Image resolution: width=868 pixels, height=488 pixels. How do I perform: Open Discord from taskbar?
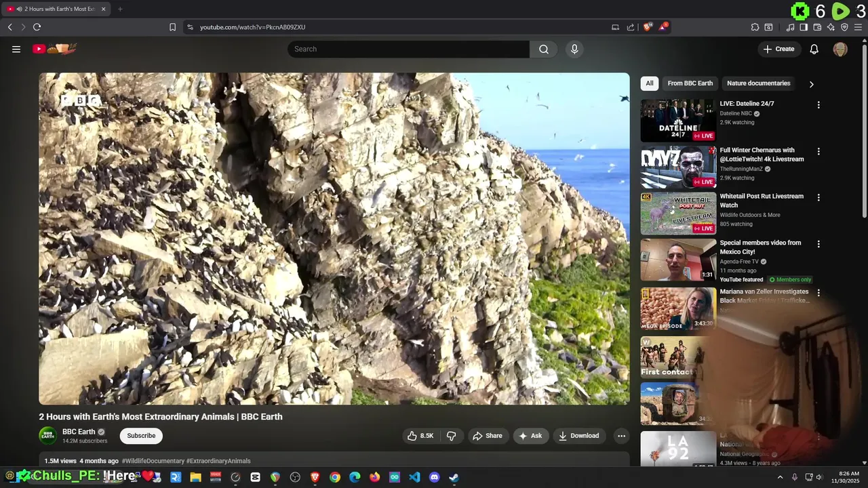[434, 477]
